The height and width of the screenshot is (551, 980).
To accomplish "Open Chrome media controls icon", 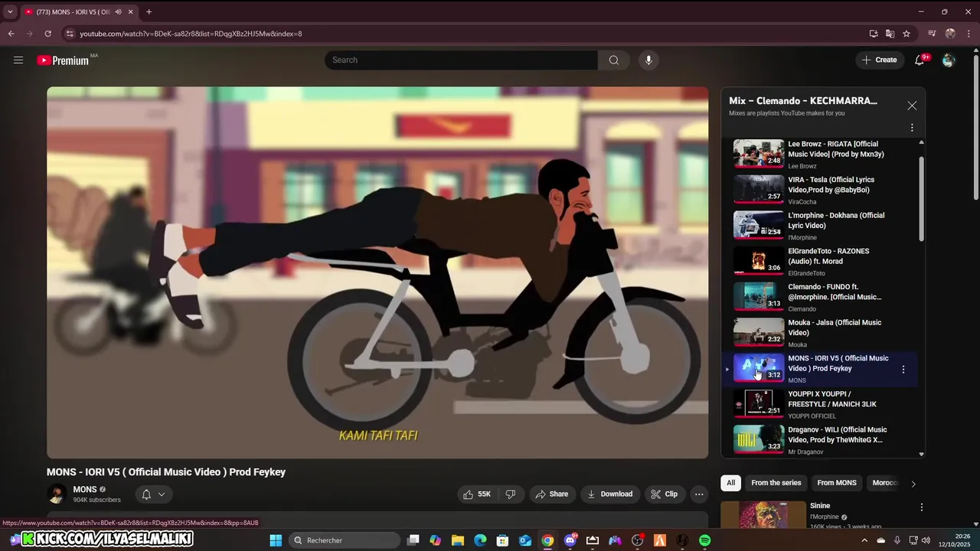I will click(932, 34).
